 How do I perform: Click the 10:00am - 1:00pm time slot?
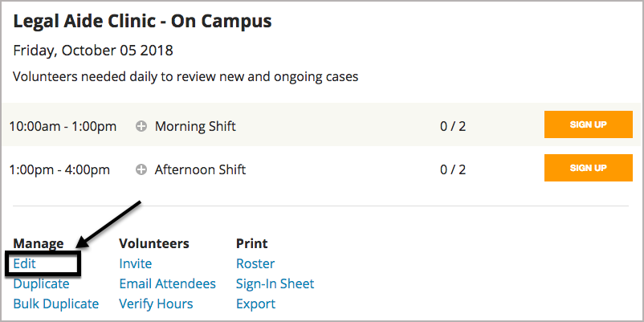[63, 126]
